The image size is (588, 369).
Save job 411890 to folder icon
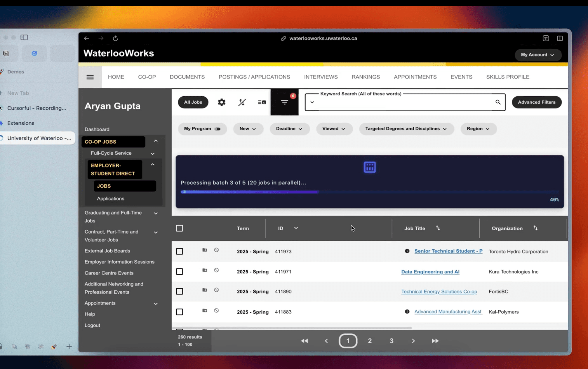[x=204, y=290]
